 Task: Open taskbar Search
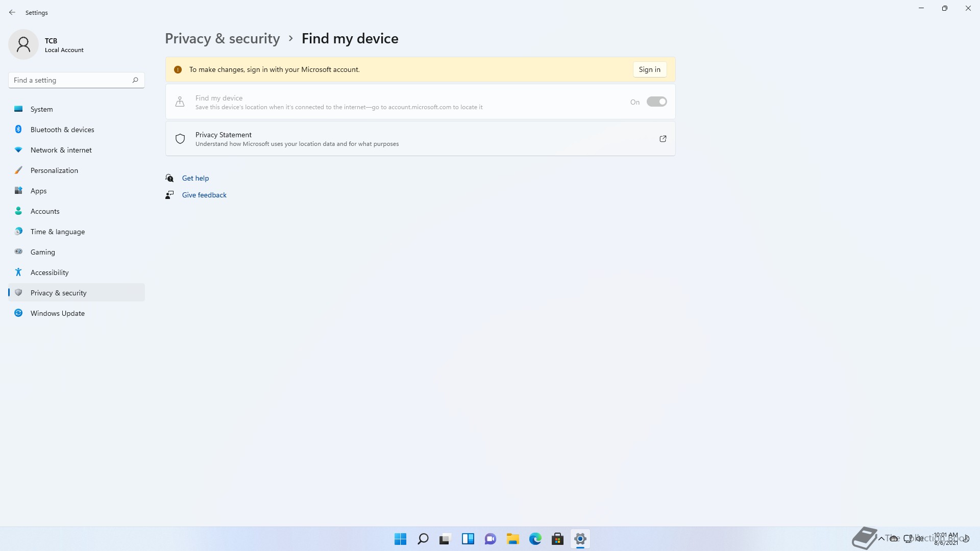click(423, 539)
